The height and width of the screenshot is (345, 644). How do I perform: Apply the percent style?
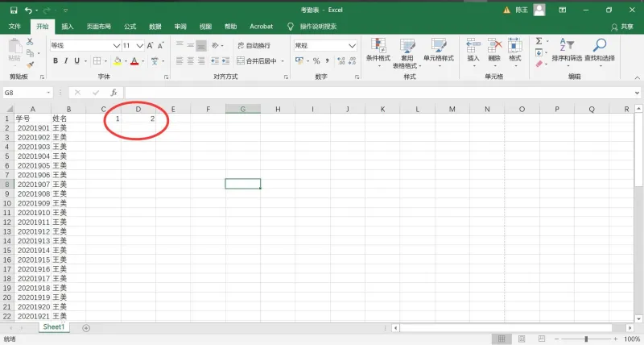316,60
